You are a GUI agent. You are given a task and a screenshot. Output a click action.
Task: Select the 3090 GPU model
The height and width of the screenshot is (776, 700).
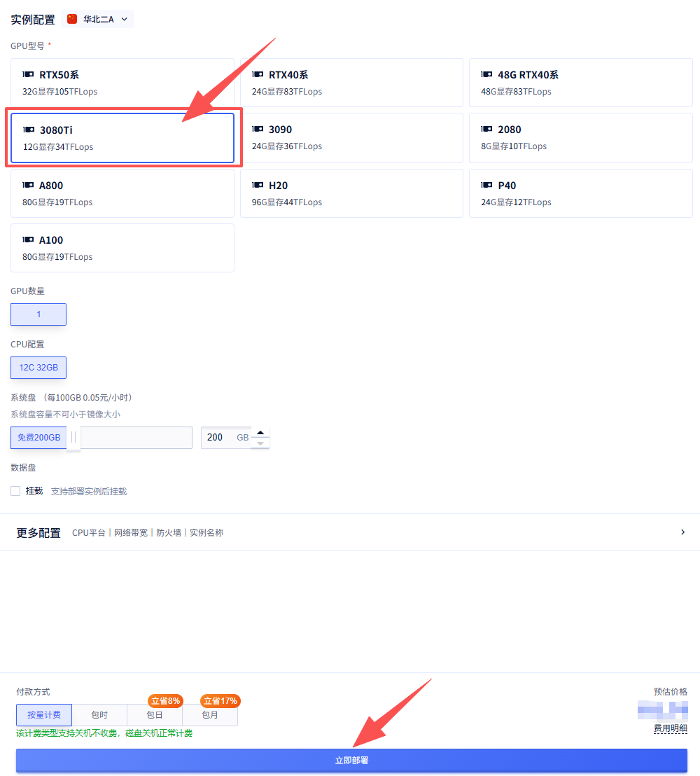coord(351,138)
